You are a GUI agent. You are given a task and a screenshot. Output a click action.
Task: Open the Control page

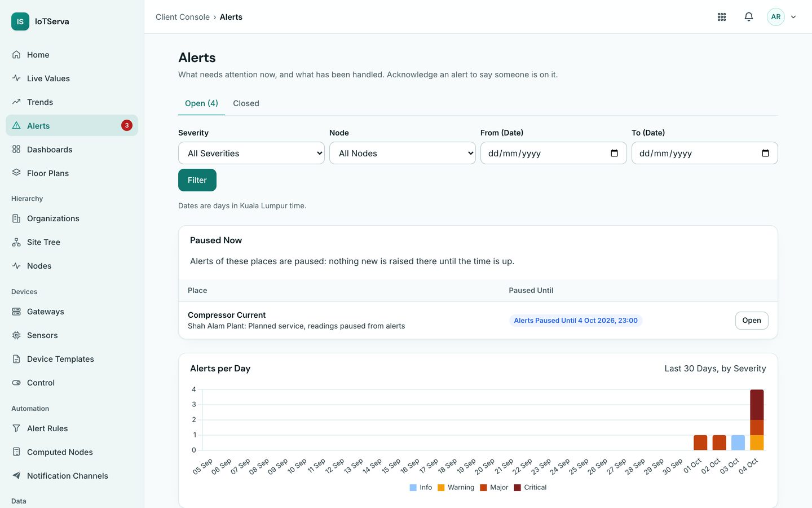point(72,383)
